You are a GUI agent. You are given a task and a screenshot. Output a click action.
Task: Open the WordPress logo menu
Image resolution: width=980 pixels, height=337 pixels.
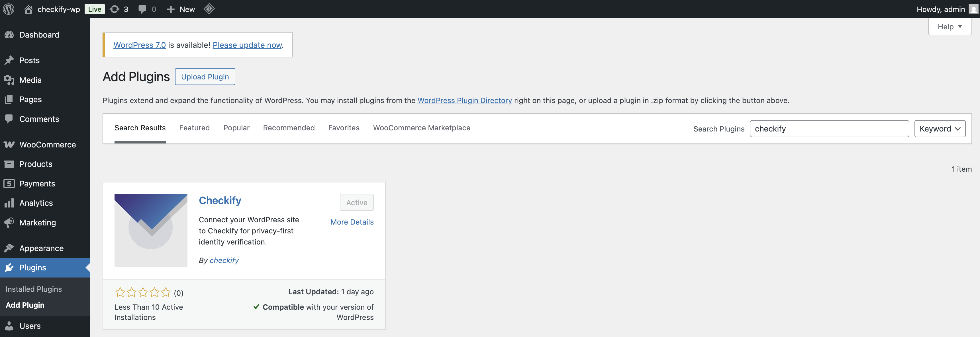coord(9,9)
